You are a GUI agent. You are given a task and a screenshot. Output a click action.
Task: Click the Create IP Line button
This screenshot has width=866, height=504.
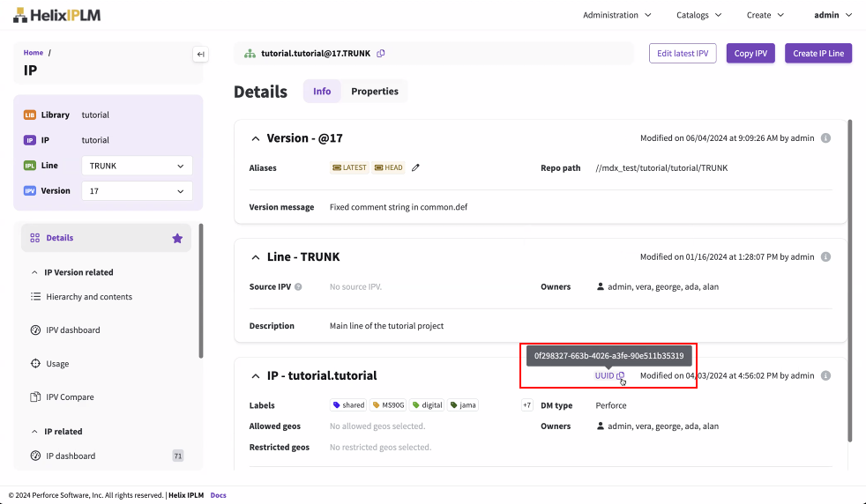tap(817, 54)
